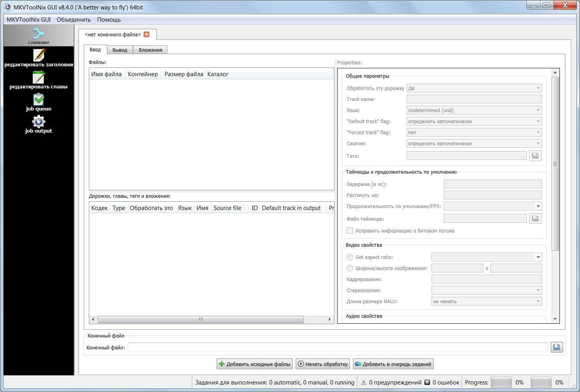
Task: Open the Помощь menu
Action: point(109,19)
